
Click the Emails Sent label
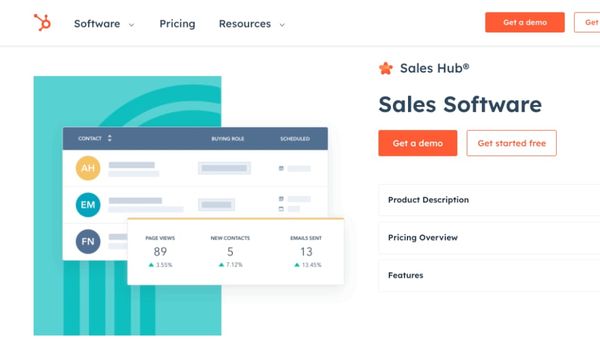306,238
